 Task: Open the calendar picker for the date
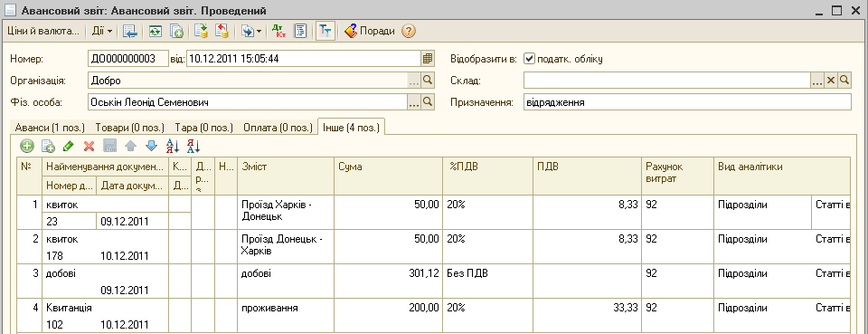(x=427, y=59)
